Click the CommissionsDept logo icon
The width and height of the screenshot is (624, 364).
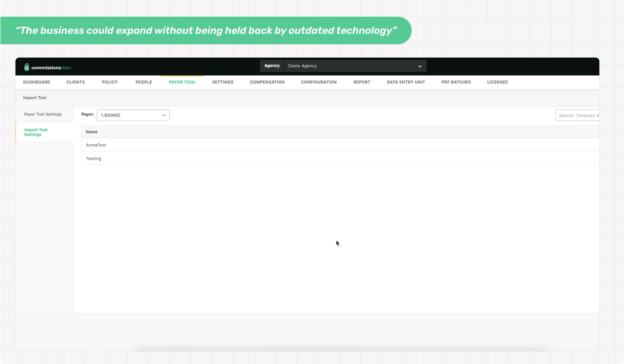click(x=27, y=67)
